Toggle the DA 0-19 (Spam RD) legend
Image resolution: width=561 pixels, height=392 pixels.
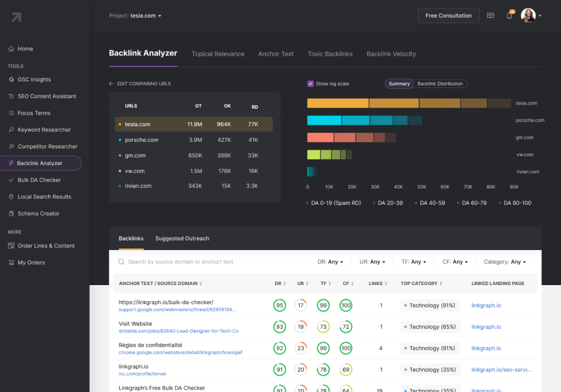pyautogui.click(x=334, y=203)
